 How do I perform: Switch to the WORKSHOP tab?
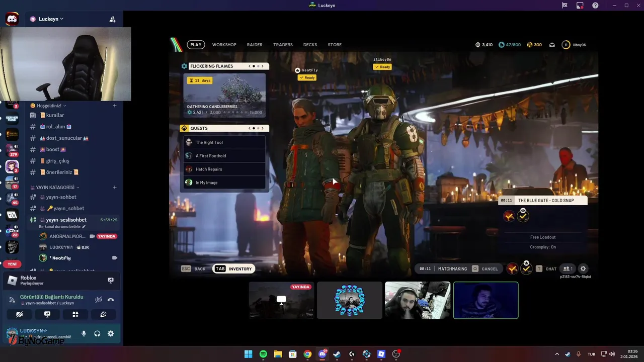(x=224, y=45)
